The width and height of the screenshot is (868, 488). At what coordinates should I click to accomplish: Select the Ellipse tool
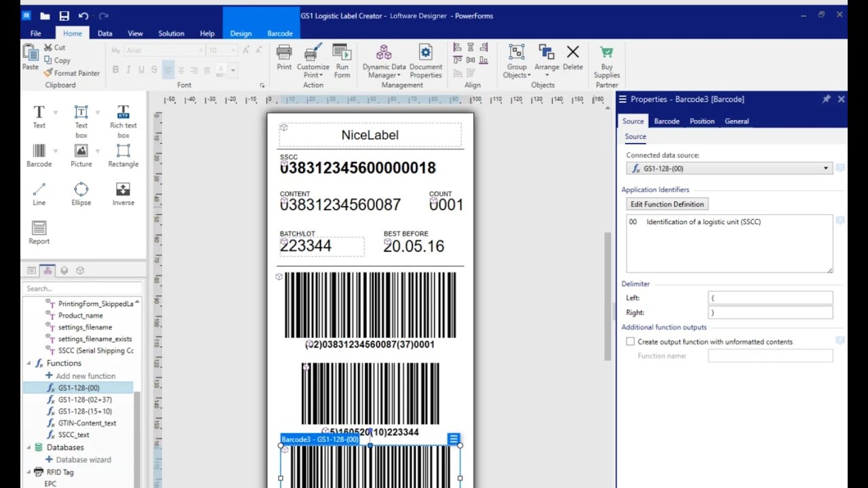tap(81, 195)
